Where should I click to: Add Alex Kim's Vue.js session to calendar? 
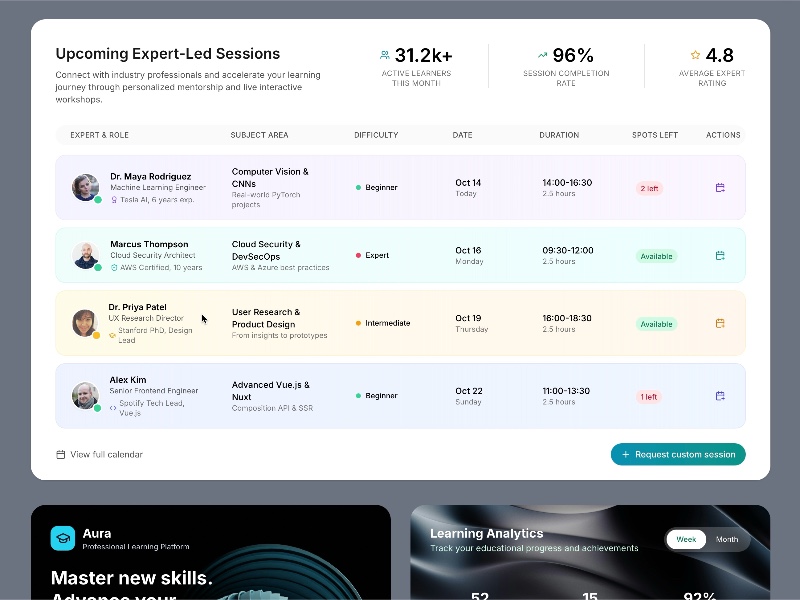tap(719, 396)
